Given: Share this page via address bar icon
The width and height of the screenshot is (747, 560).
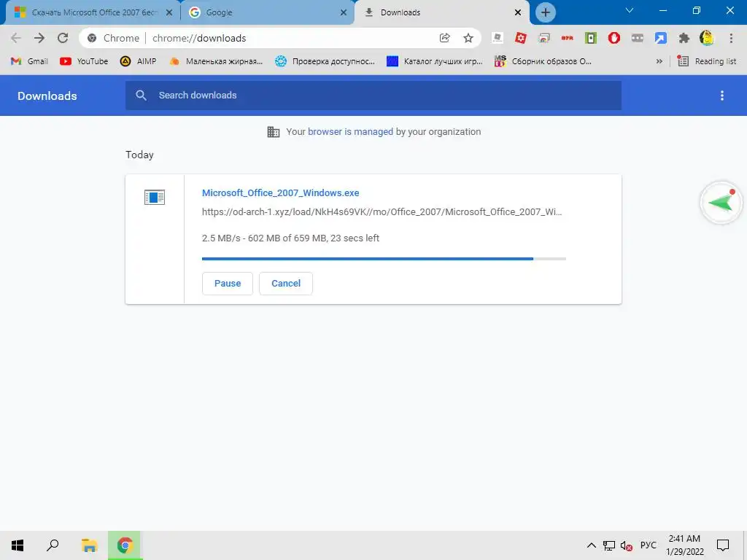Looking at the screenshot, I should click(444, 38).
